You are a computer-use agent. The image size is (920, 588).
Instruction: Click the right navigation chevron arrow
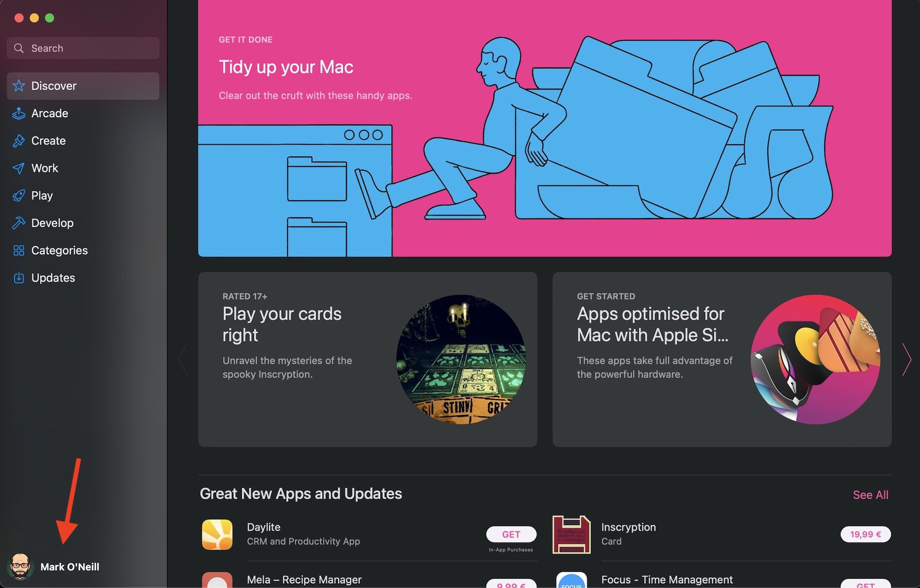(907, 359)
